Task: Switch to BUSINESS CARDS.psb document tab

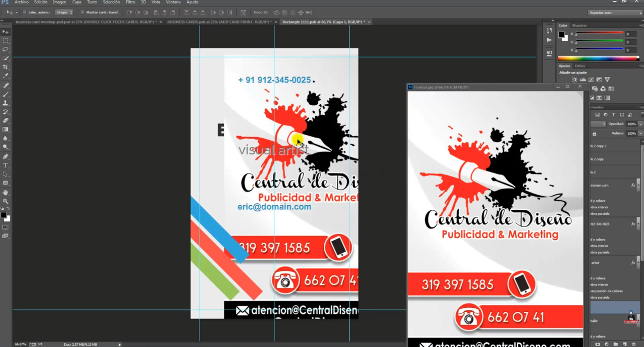Action: click(x=219, y=22)
